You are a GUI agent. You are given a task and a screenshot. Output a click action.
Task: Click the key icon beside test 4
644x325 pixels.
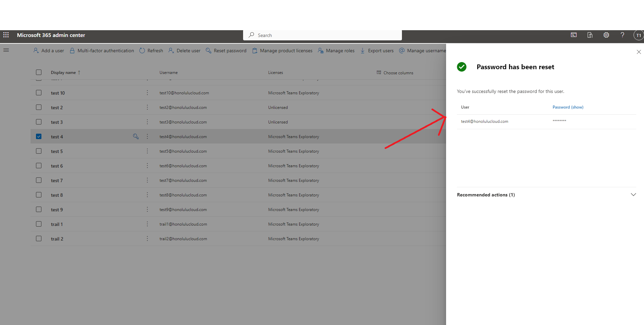pyautogui.click(x=136, y=136)
